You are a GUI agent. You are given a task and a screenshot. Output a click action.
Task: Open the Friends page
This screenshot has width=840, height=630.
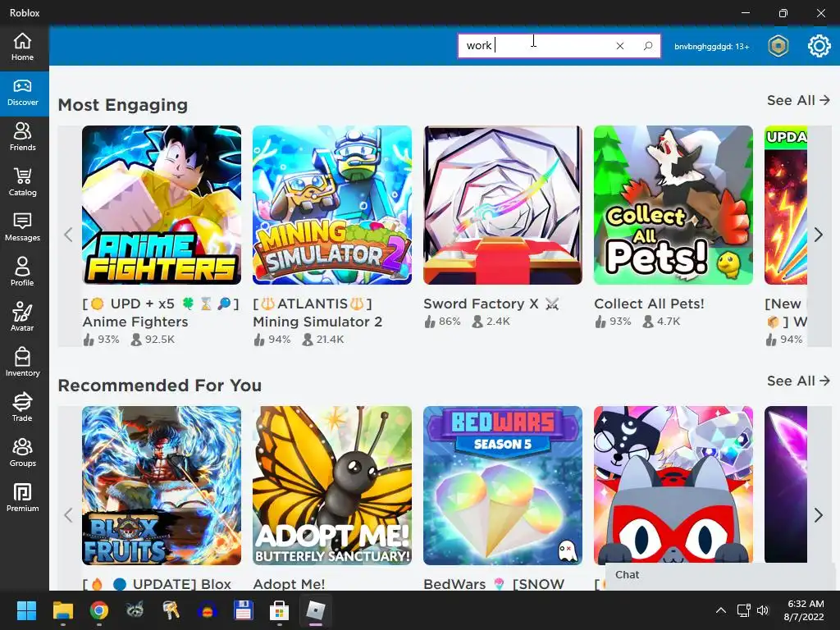(22, 138)
